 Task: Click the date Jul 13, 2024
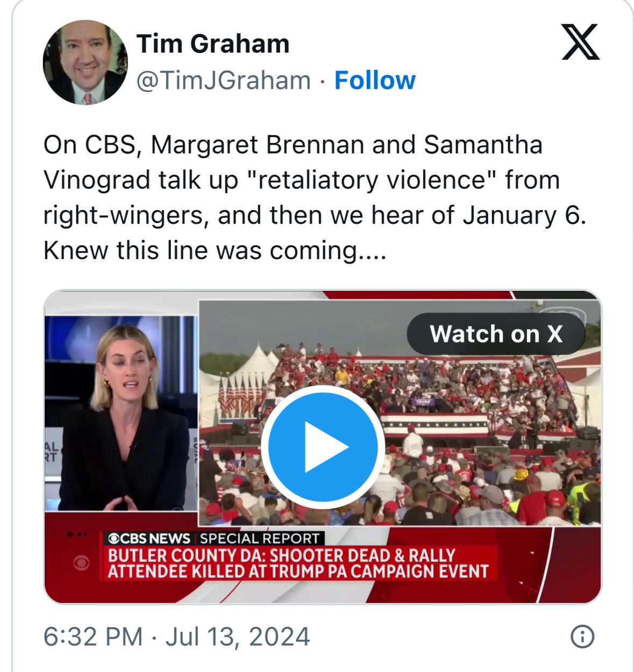238,637
